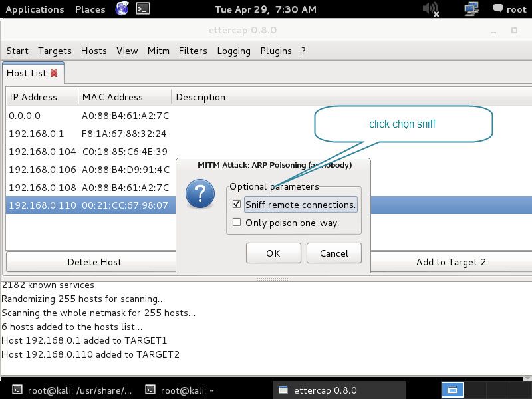Click log line Scanning the whole netmask
The height and width of the screenshot is (399, 532).
click(x=98, y=313)
